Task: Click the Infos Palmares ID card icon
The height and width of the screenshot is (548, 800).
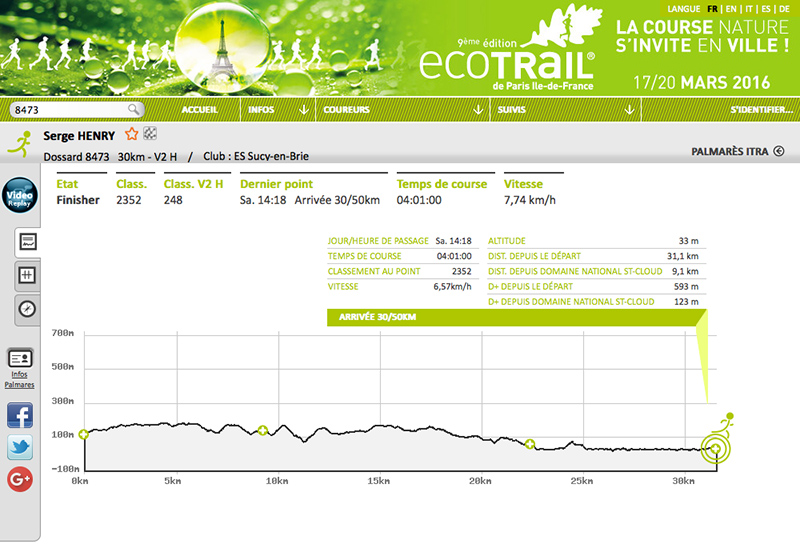Action: pyautogui.click(x=20, y=358)
